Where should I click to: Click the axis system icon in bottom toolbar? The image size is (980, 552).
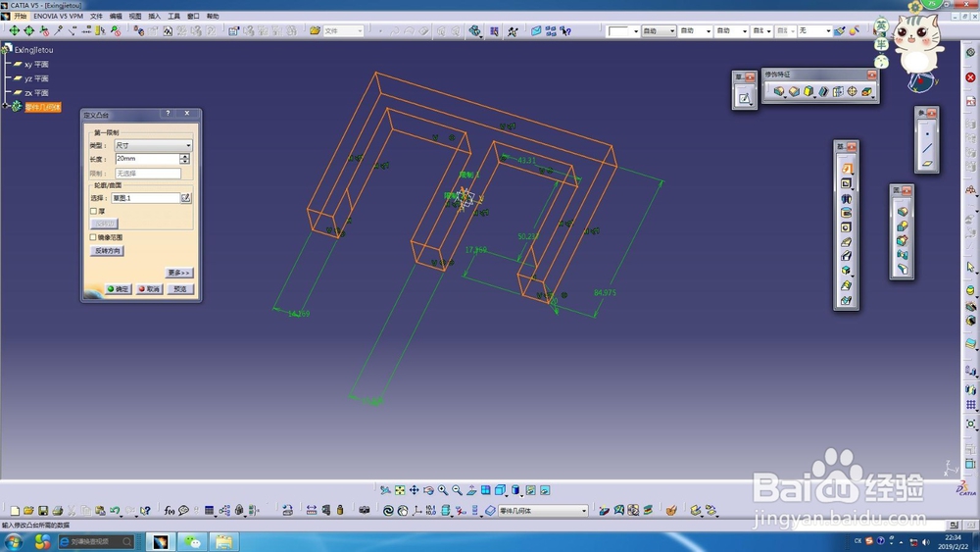tap(416, 511)
